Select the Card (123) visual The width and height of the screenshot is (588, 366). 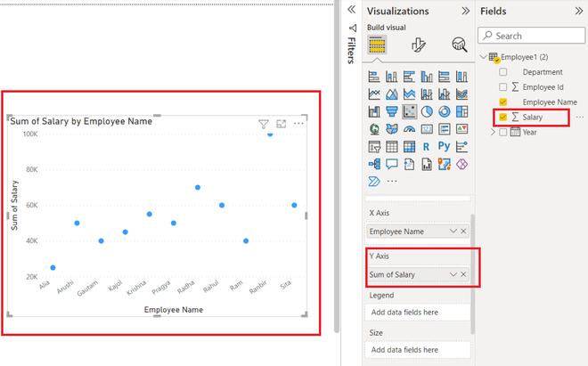tap(427, 129)
